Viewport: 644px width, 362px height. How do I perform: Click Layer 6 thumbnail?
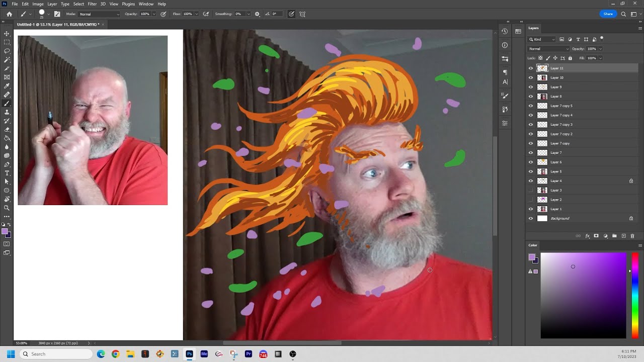pos(542,162)
